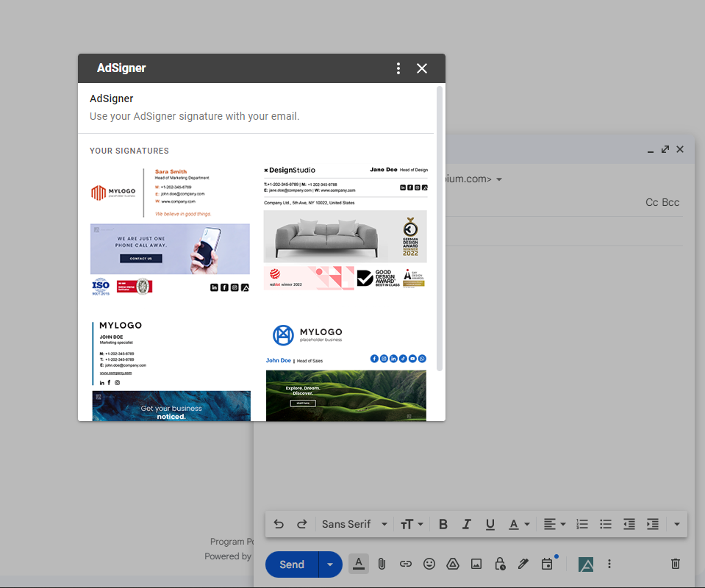Expand compose window to full screen
The width and height of the screenshot is (705, 588).
pyautogui.click(x=665, y=149)
